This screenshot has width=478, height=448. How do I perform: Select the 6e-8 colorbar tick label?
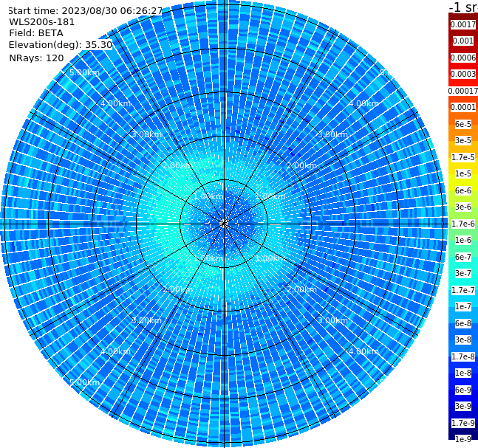pos(463,323)
